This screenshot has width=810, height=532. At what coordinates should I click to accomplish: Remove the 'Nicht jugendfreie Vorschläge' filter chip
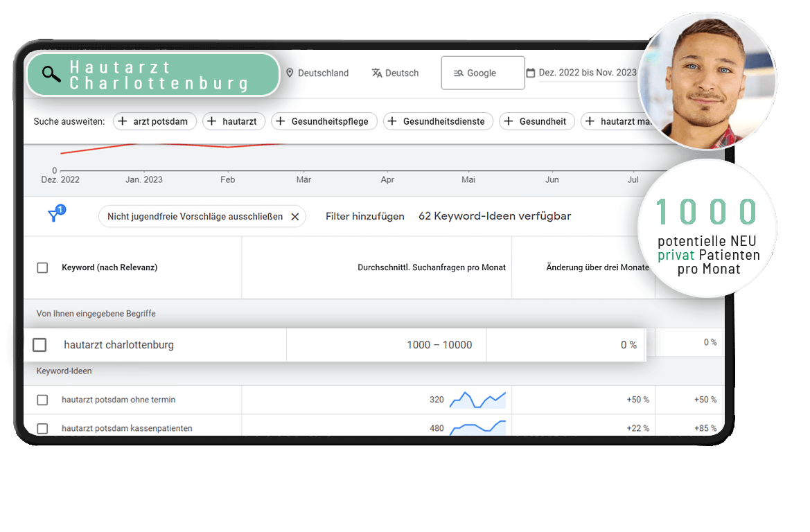pyautogui.click(x=294, y=217)
